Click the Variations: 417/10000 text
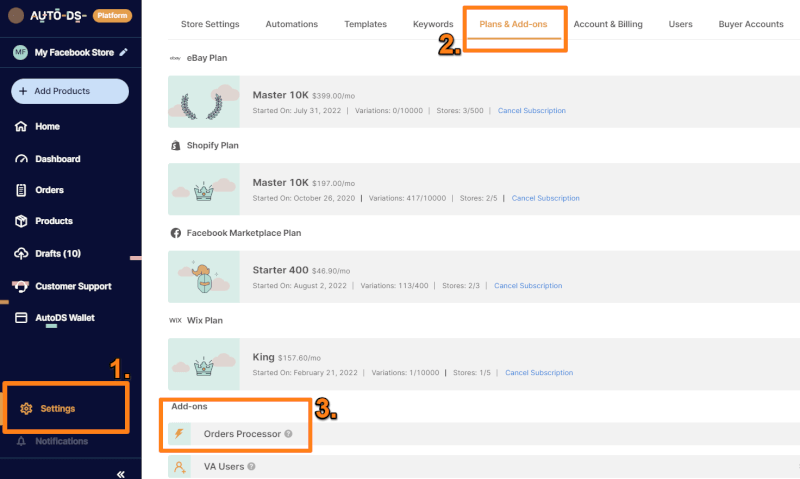Image resolution: width=800 pixels, height=479 pixels. [x=407, y=198]
